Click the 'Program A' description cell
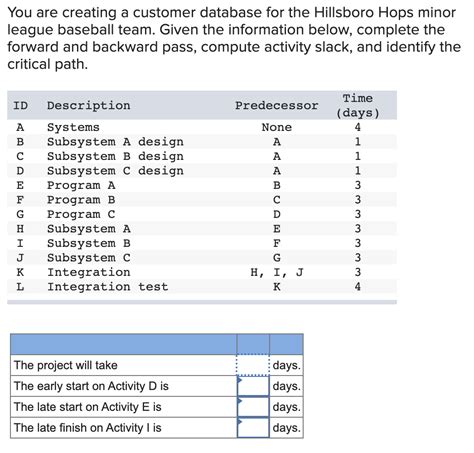This screenshot has height=453, width=474. click(81, 185)
